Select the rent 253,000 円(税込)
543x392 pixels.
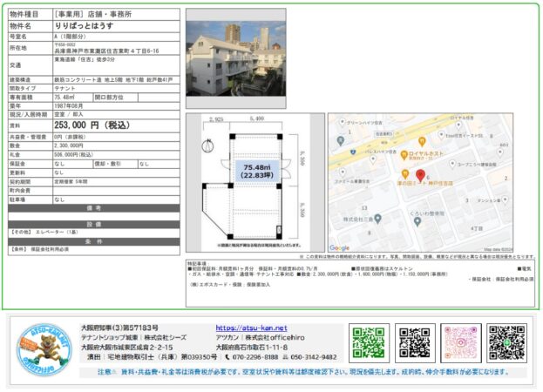[x=92, y=125]
